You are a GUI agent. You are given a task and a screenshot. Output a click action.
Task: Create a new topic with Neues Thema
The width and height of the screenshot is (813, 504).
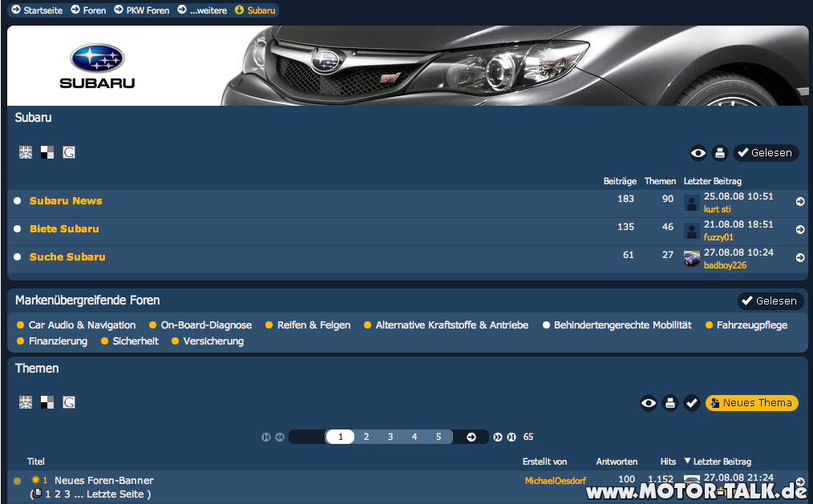click(x=752, y=403)
